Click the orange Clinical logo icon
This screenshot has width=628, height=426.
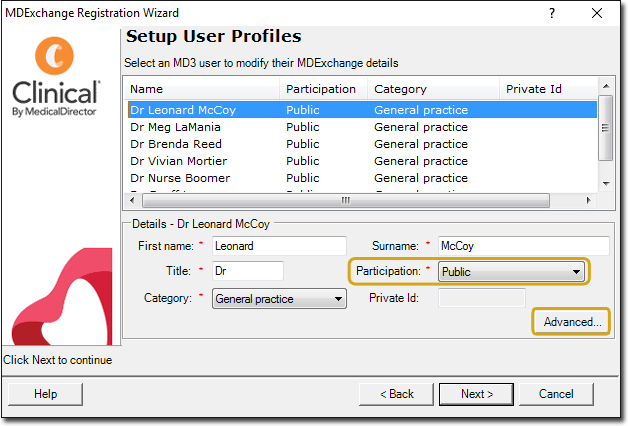pos(54,56)
